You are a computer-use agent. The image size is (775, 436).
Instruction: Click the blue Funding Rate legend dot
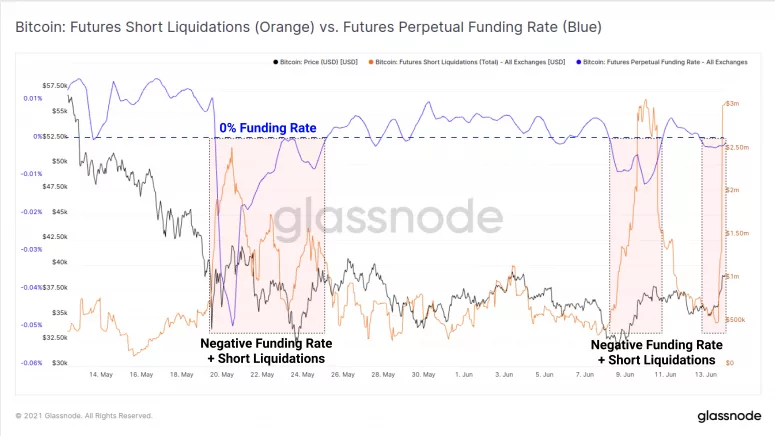(x=579, y=62)
